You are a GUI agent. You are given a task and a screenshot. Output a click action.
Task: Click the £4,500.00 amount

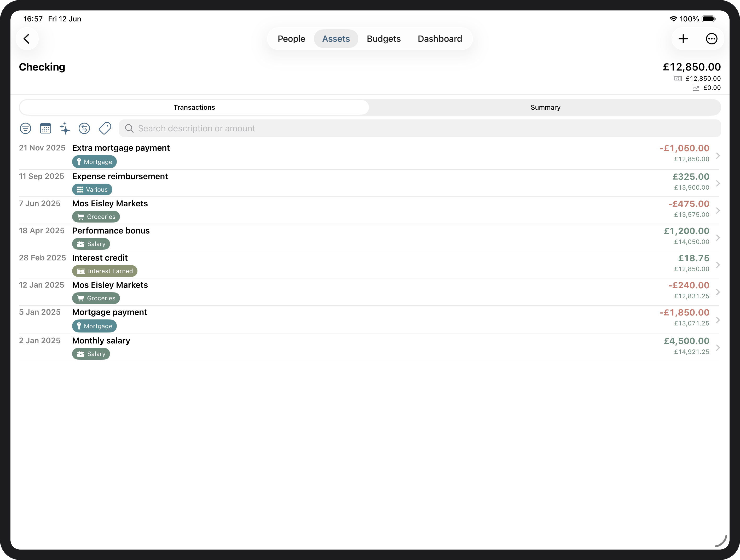(x=686, y=341)
